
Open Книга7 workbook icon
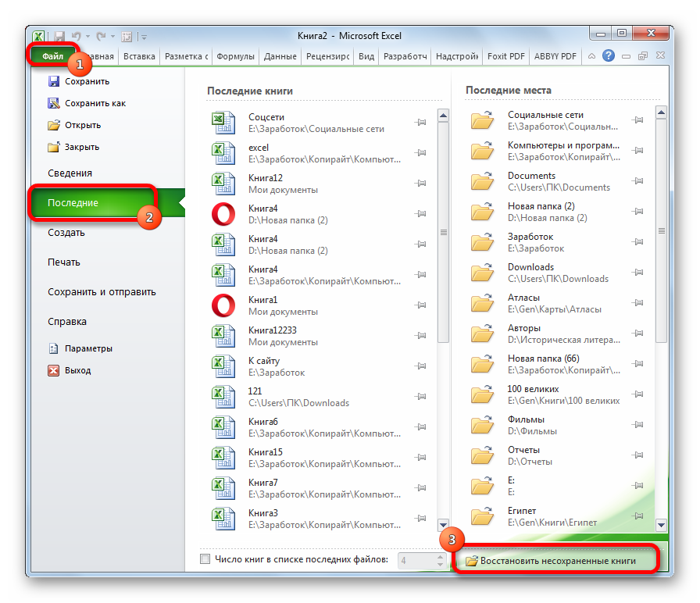point(223,488)
